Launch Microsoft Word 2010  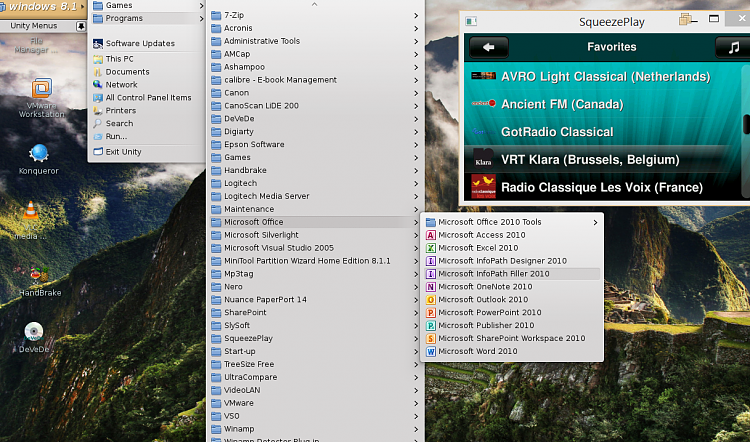pos(511,351)
